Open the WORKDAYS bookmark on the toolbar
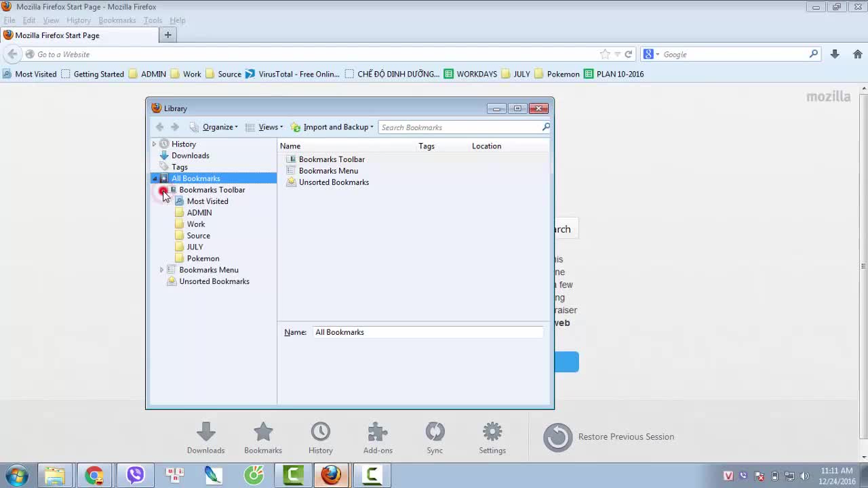 471,74
